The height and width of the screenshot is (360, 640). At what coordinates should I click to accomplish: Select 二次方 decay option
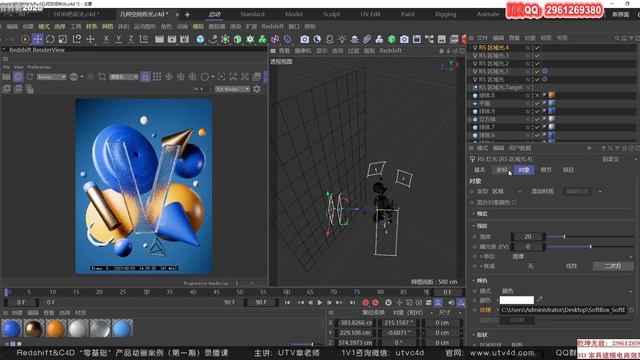click(613, 266)
